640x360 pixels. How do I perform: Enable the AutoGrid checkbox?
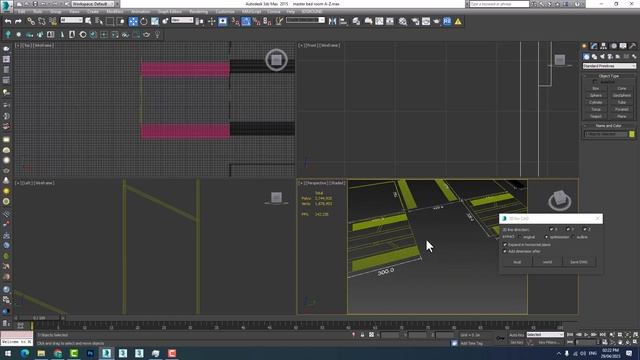pyautogui.click(x=595, y=82)
